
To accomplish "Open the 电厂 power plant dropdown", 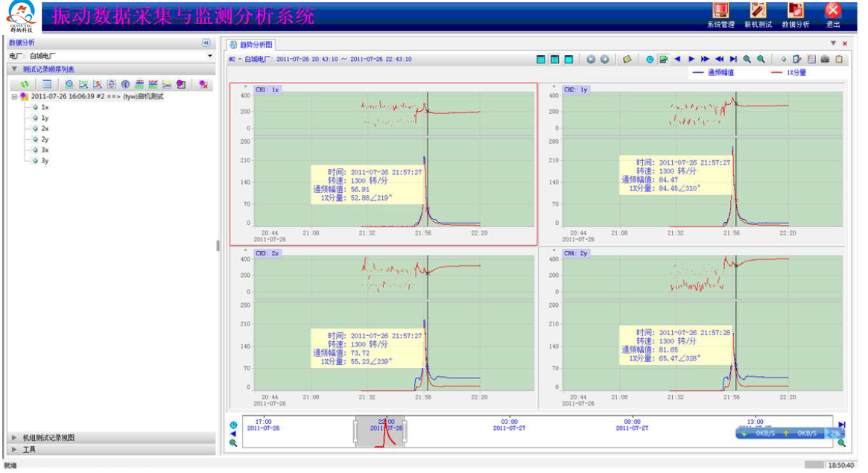I will pos(209,56).
